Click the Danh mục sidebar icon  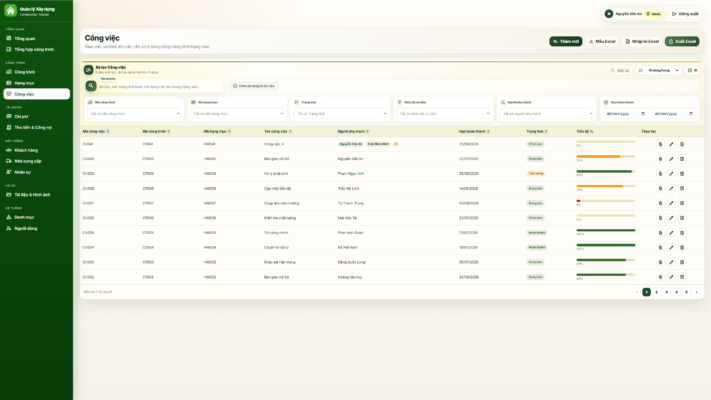[9, 217]
